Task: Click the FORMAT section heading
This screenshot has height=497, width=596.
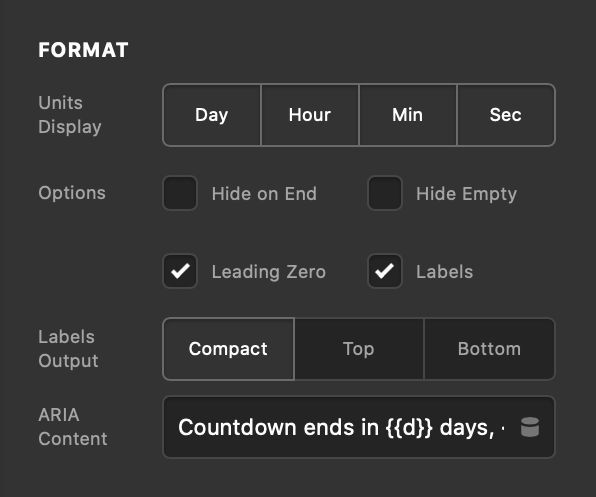Action: pyautogui.click(x=83, y=50)
